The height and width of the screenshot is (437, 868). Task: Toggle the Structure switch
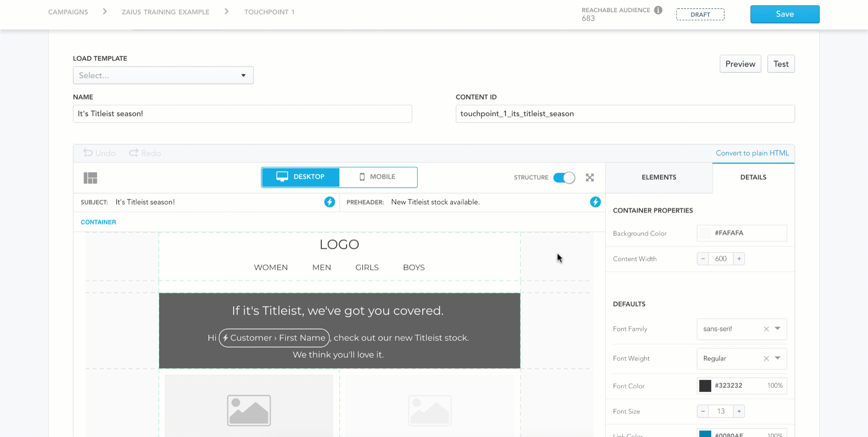[x=564, y=178]
